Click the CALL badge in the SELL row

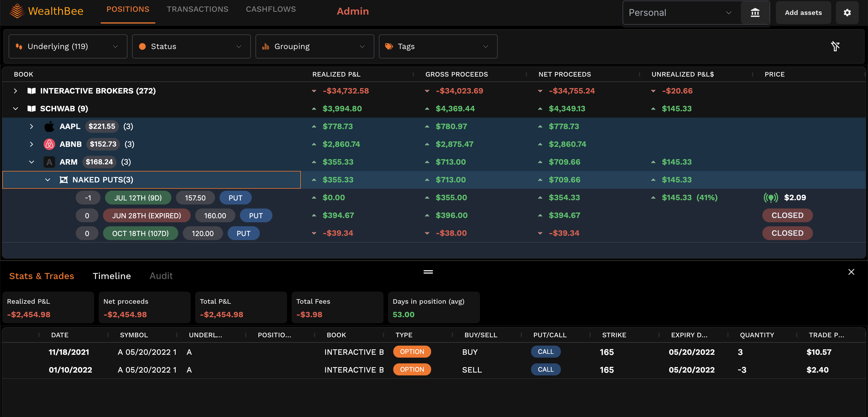[546, 370]
